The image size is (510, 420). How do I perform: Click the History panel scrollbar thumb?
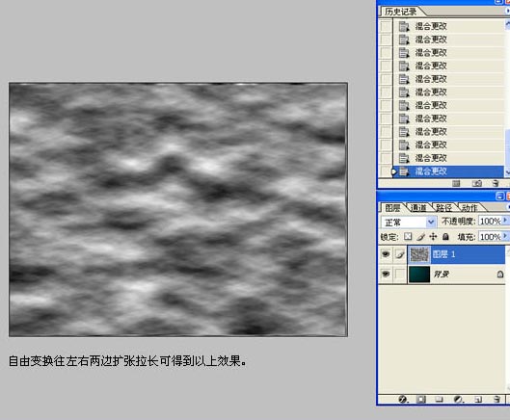tap(508, 148)
